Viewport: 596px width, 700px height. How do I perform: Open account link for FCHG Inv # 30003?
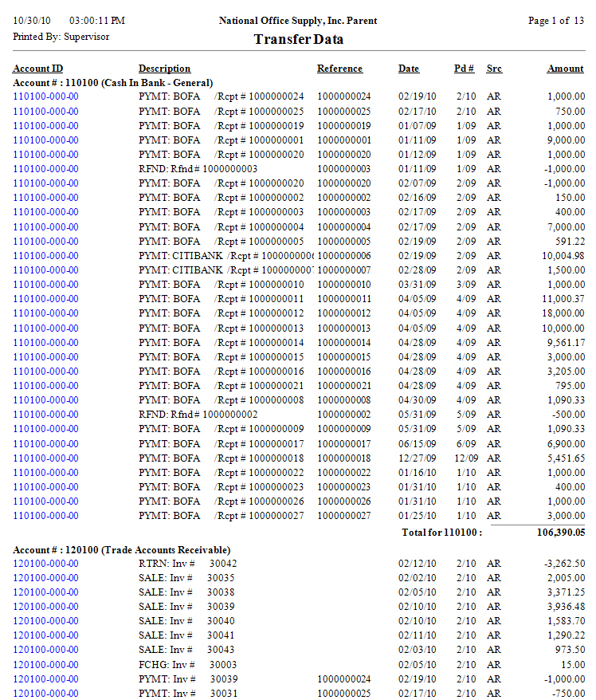pyautogui.click(x=45, y=665)
